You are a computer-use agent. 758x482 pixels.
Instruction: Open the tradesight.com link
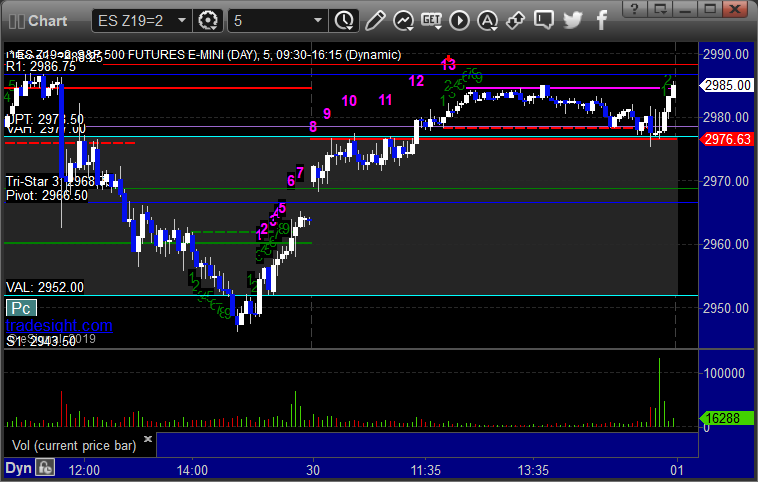point(59,325)
